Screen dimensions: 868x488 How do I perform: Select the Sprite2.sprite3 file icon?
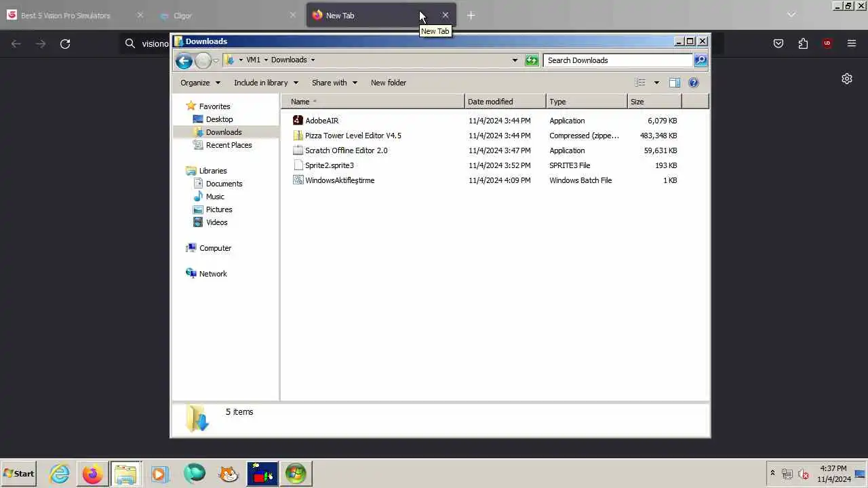(298, 165)
